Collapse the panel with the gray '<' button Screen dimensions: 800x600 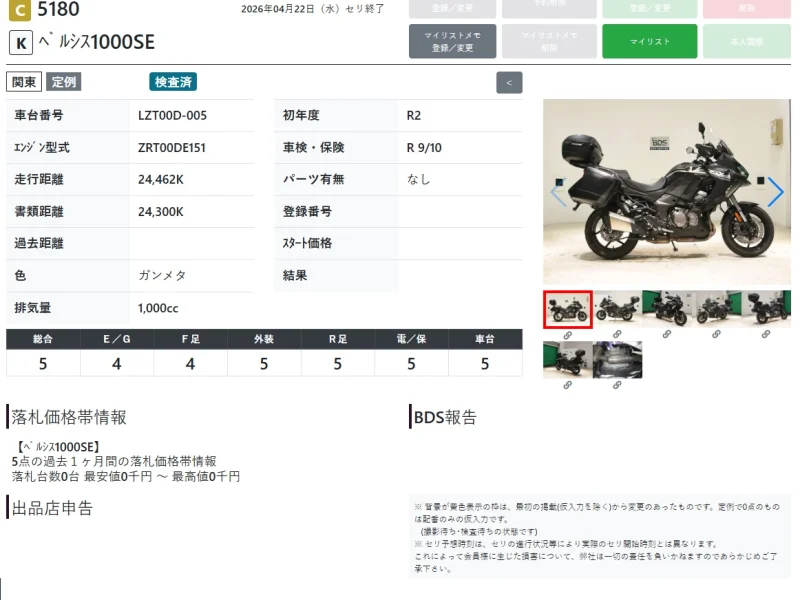pos(509,83)
